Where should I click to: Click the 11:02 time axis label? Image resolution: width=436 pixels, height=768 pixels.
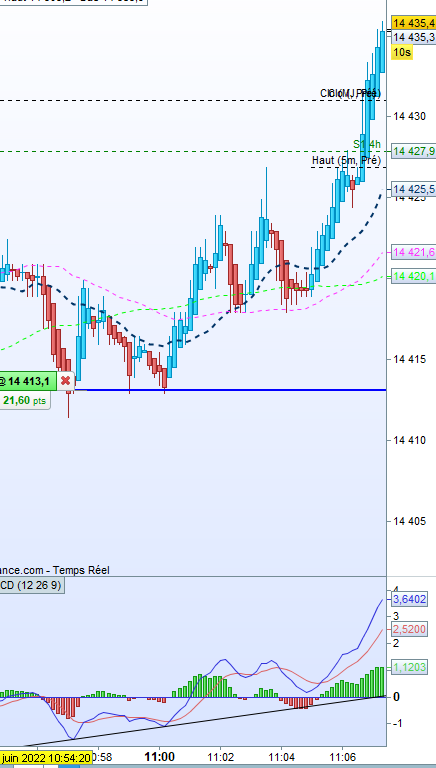click(220, 757)
